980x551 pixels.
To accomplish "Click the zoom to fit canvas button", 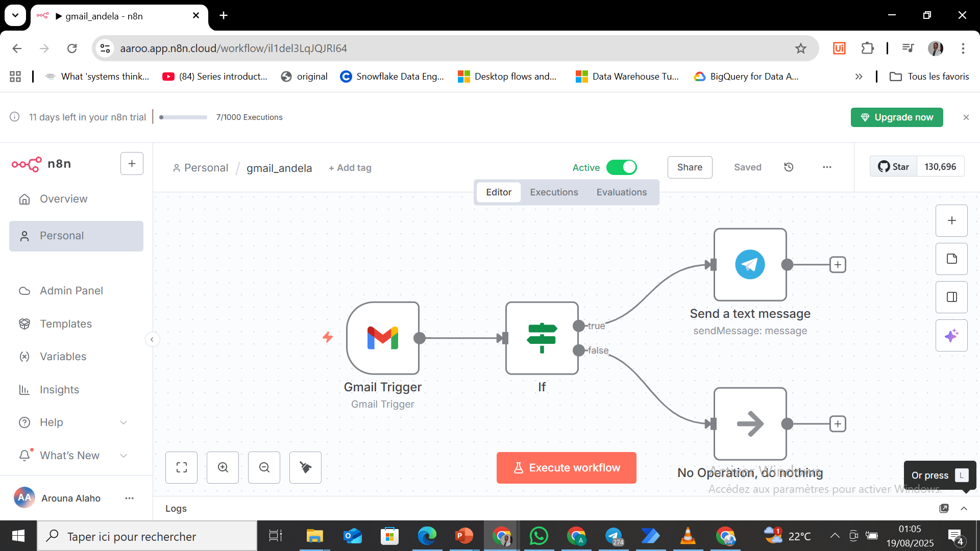I will [x=182, y=467].
